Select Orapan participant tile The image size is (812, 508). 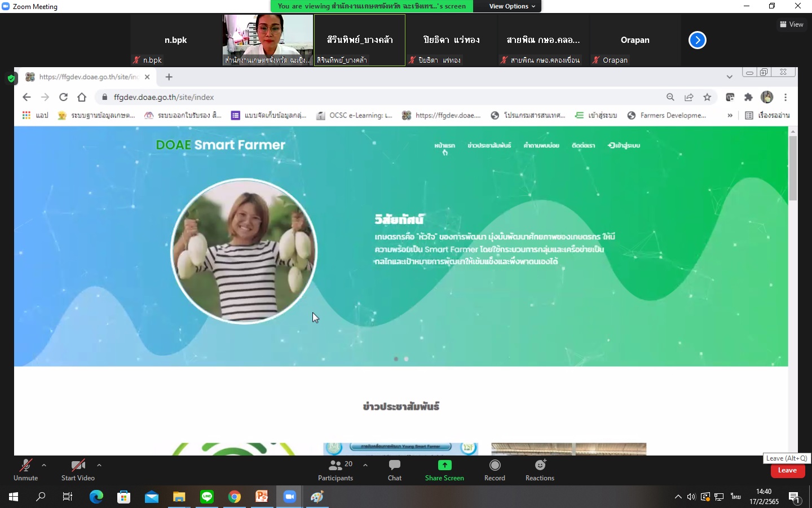[x=635, y=40]
